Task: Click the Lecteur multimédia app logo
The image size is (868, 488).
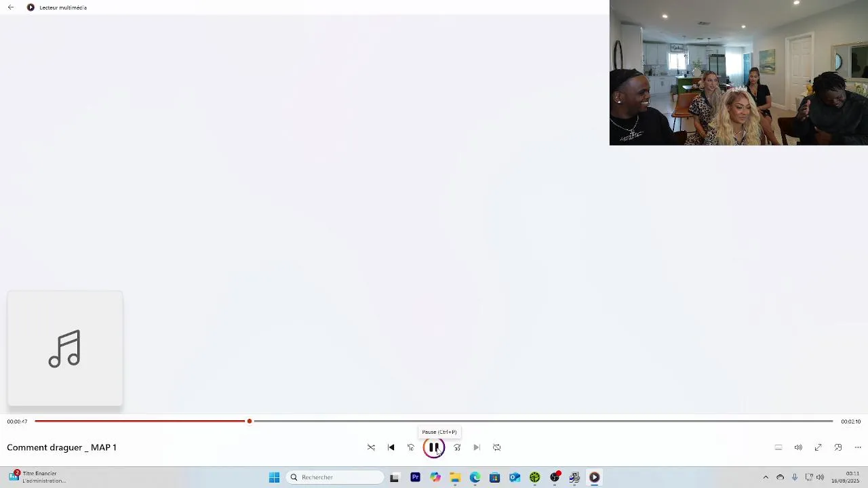Action: coord(31,7)
